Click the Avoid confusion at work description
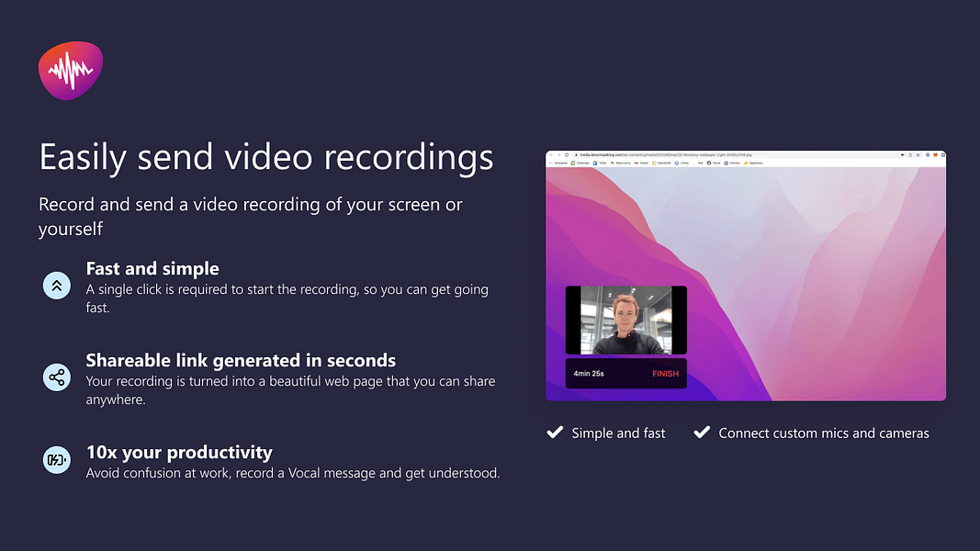 pos(292,473)
